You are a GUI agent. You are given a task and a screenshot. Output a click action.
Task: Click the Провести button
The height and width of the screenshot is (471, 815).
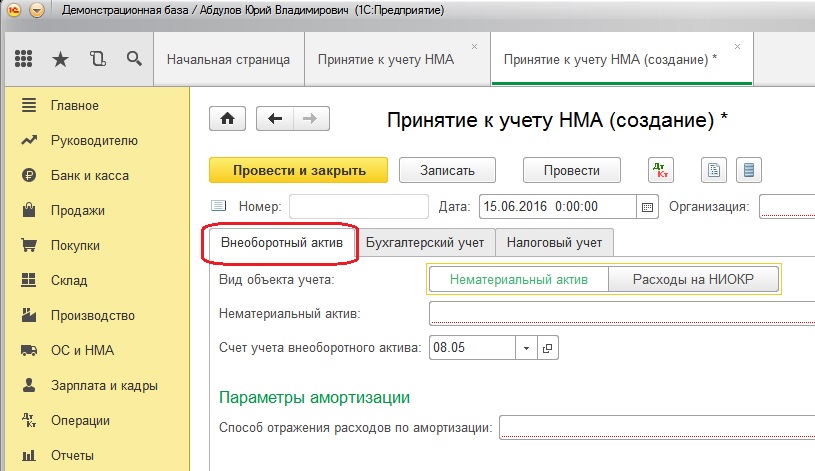[x=571, y=170]
